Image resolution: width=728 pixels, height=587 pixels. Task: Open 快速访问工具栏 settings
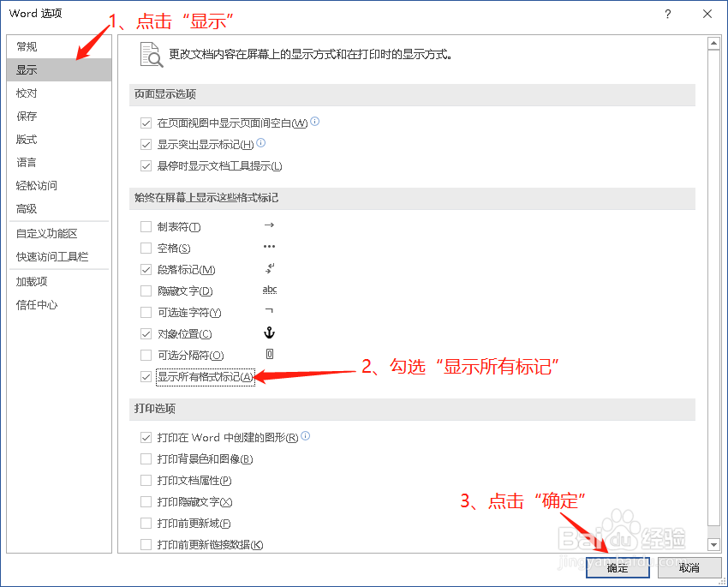click(x=59, y=257)
